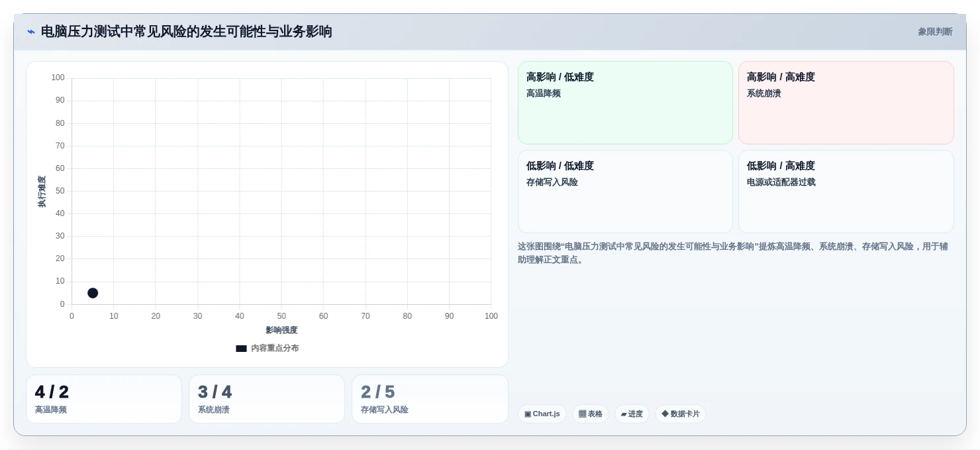Click the 系统崩溃 text in pink card
Image resolution: width=980 pixels, height=450 pixels.
tap(764, 93)
